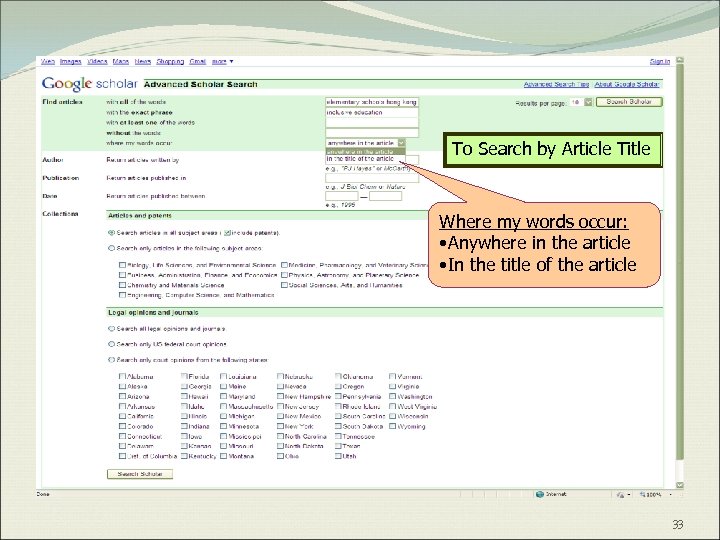The height and width of the screenshot is (540, 720).
Task: Open the Results per page dropdown
Action: tap(581, 102)
